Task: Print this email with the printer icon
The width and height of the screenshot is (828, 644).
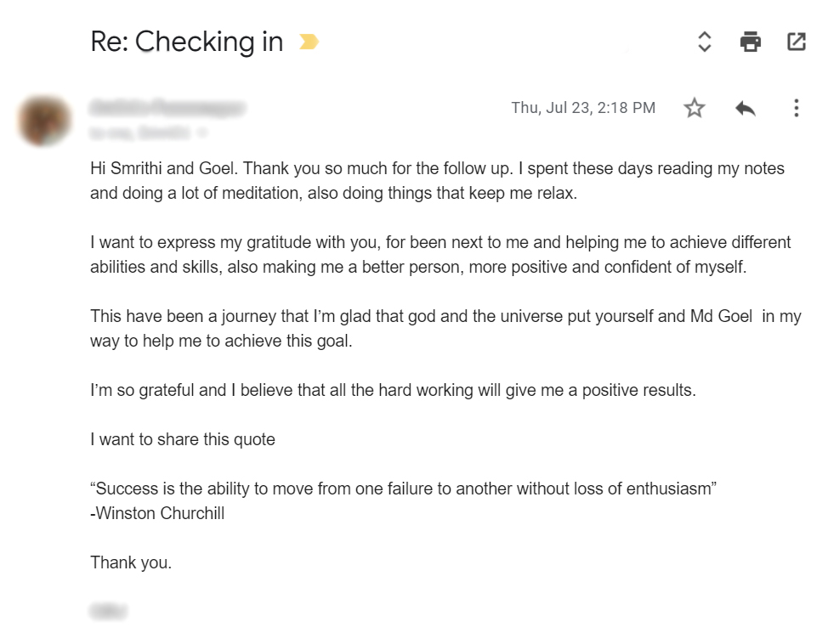Action: (x=751, y=41)
